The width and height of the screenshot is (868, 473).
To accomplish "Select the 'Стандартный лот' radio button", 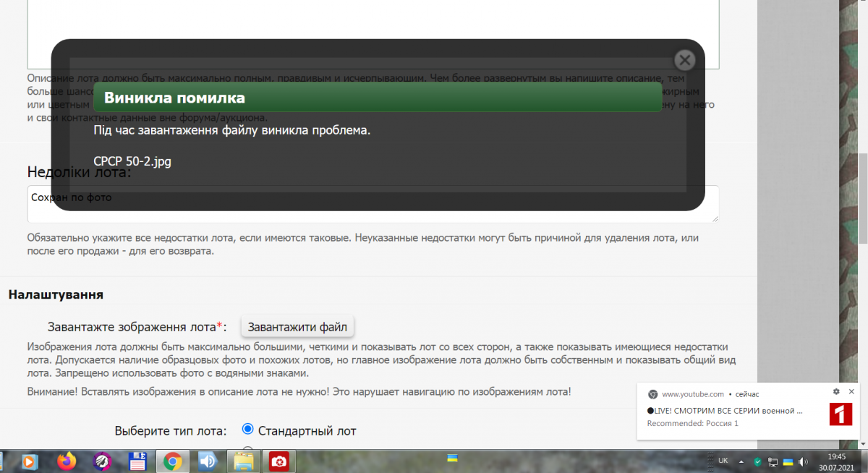I will (247, 430).
